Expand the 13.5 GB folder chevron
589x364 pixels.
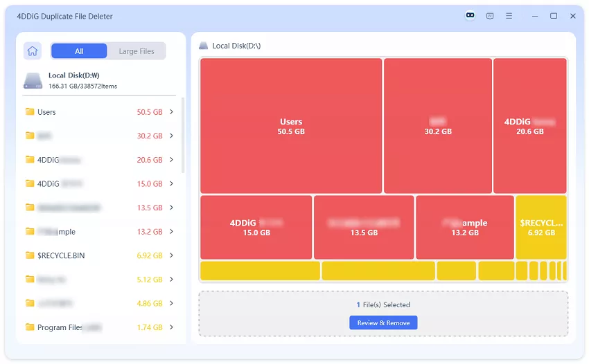click(x=171, y=208)
